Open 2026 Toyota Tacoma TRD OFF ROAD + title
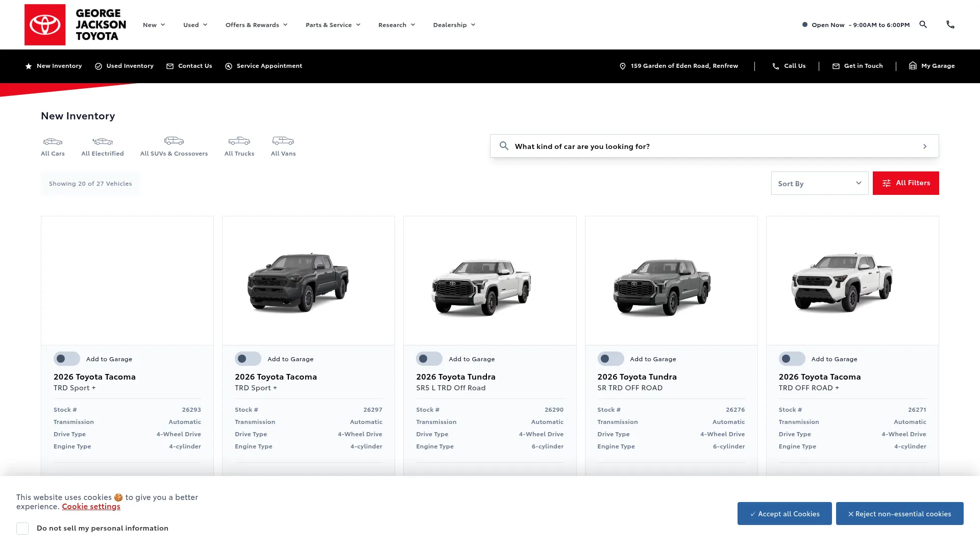This screenshot has height=551, width=980. tap(819, 377)
